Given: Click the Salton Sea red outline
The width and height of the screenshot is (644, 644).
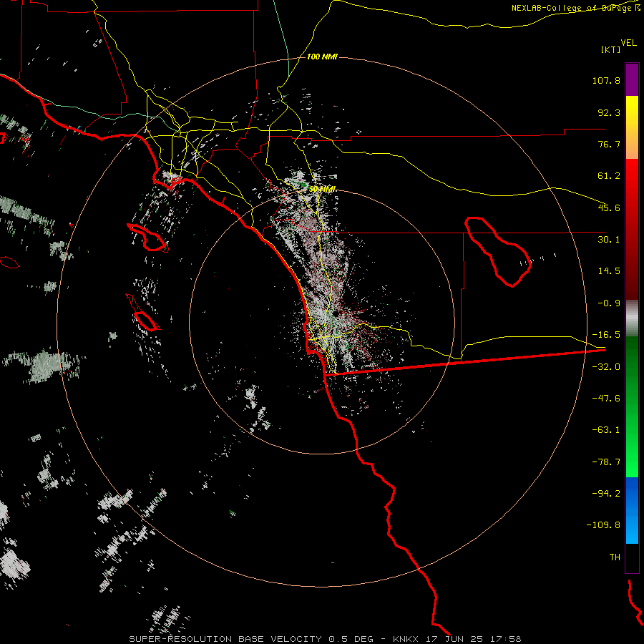Looking at the screenshot, I should [x=498, y=251].
